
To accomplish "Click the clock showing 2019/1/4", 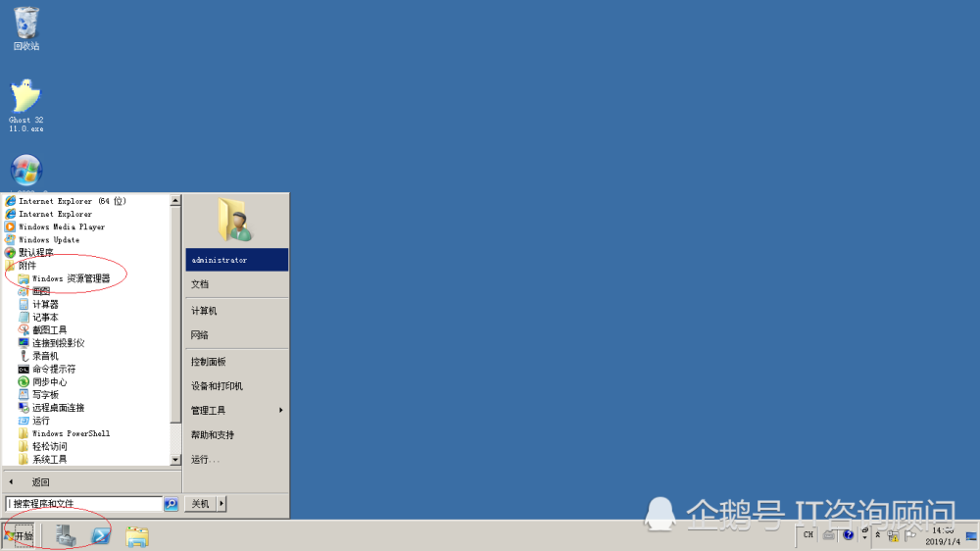I will click(943, 536).
